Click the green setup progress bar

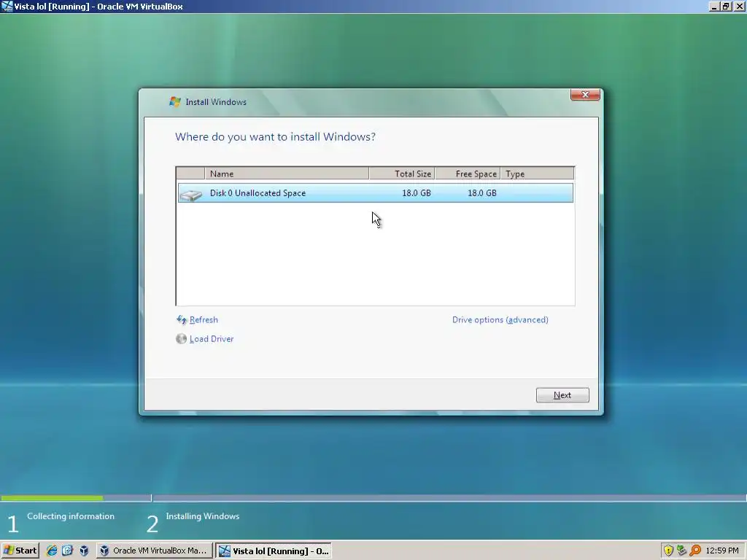tap(52, 498)
